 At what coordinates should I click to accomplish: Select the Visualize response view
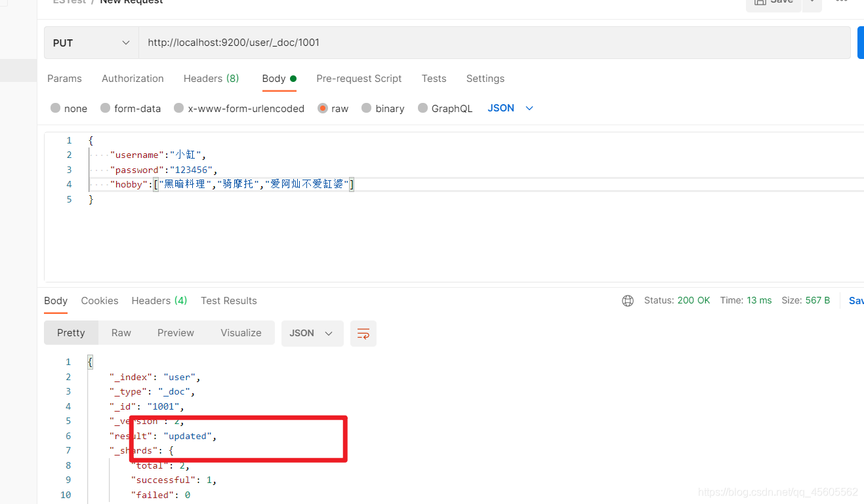(x=241, y=333)
